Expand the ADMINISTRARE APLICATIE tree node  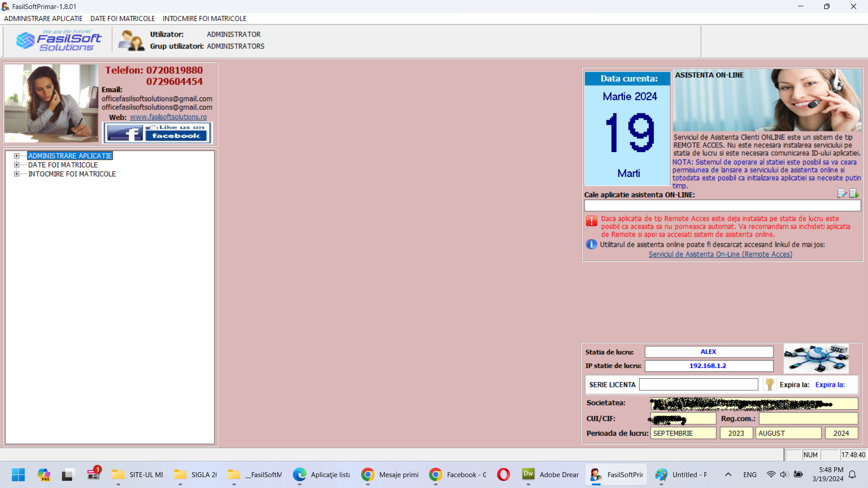(17, 156)
